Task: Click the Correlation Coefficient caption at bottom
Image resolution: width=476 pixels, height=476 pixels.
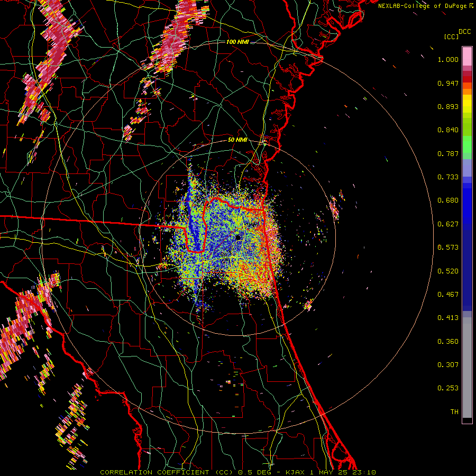Action: tap(238, 472)
